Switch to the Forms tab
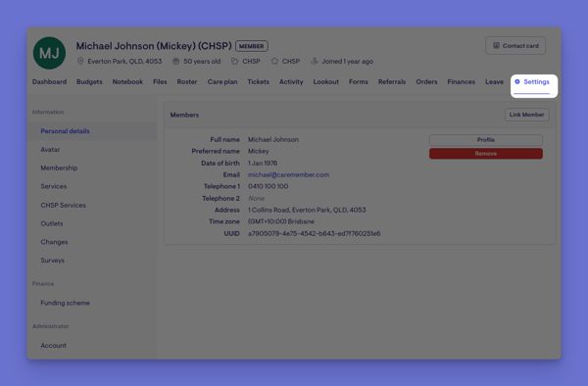Screen dimensions: 588x386 coord(359,81)
